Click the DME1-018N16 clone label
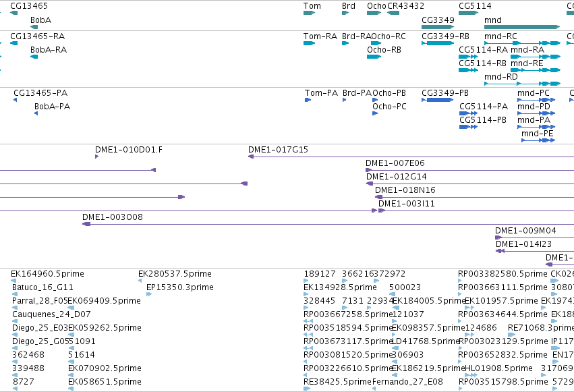Screen dimensions: 574x392 [405, 190]
